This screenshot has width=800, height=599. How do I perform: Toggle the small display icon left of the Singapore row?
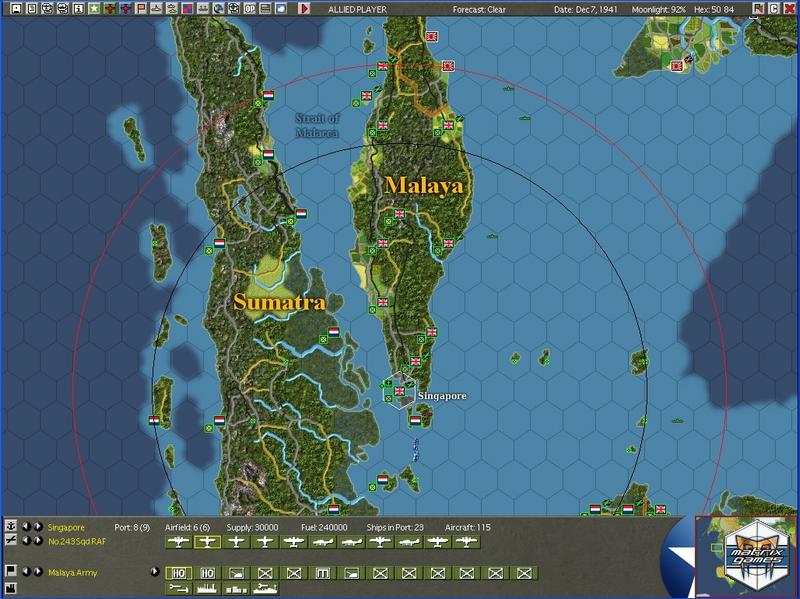coord(12,524)
